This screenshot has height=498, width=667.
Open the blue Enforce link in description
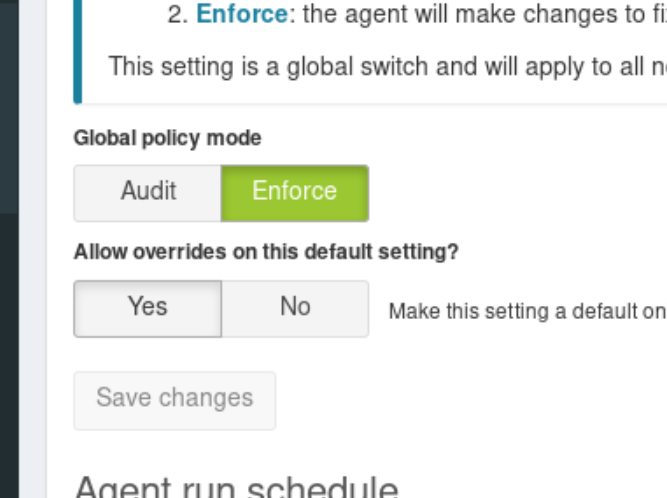242,14
